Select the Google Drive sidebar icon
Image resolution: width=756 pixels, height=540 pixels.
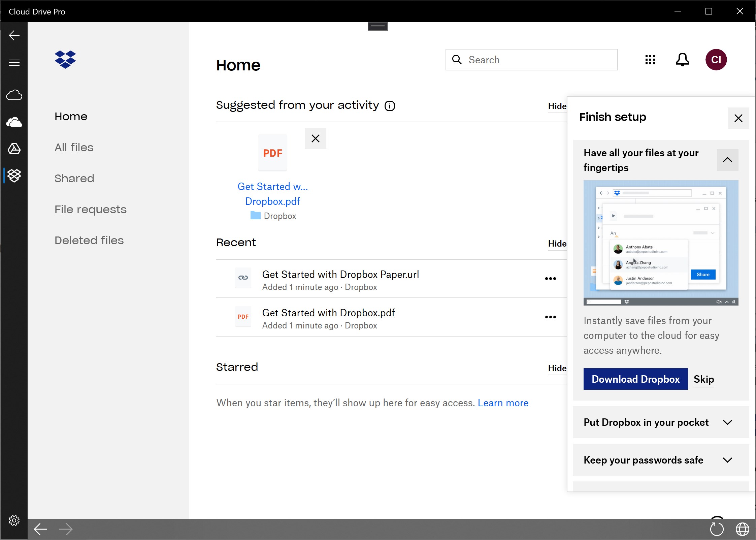pos(14,149)
